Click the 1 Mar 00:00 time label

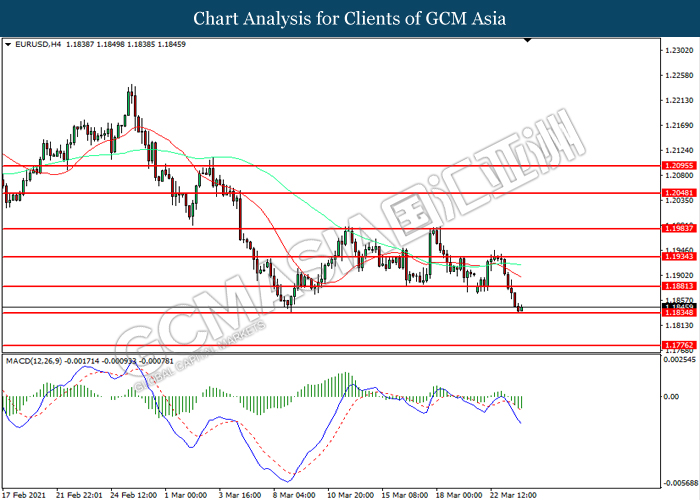tap(185, 495)
